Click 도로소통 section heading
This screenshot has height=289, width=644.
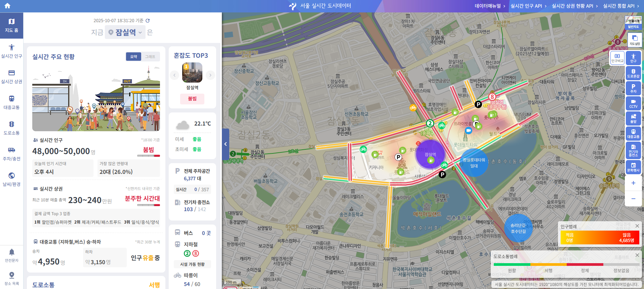[x=43, y=285]
